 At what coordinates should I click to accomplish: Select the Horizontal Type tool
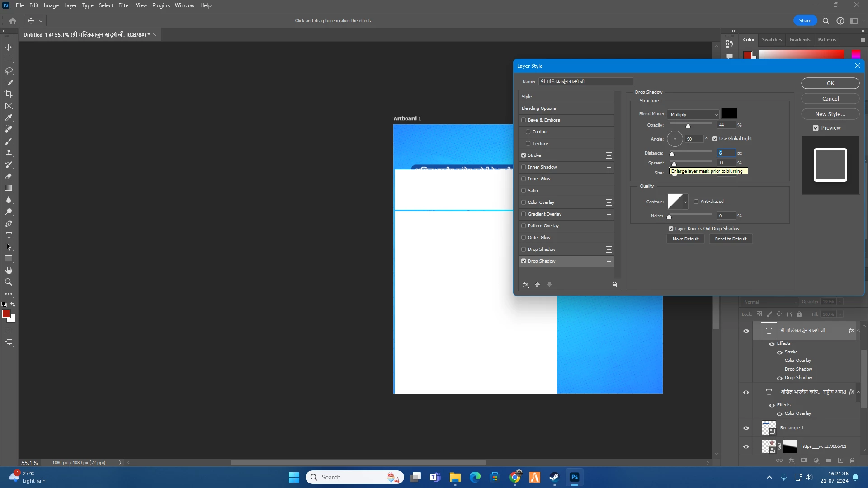click(9, 235)
